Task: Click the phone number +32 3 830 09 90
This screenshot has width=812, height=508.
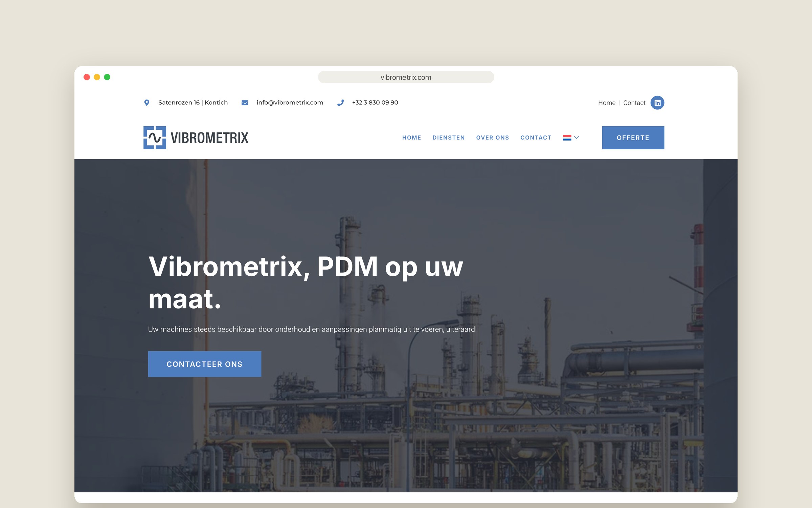Action: click(375, 103)
